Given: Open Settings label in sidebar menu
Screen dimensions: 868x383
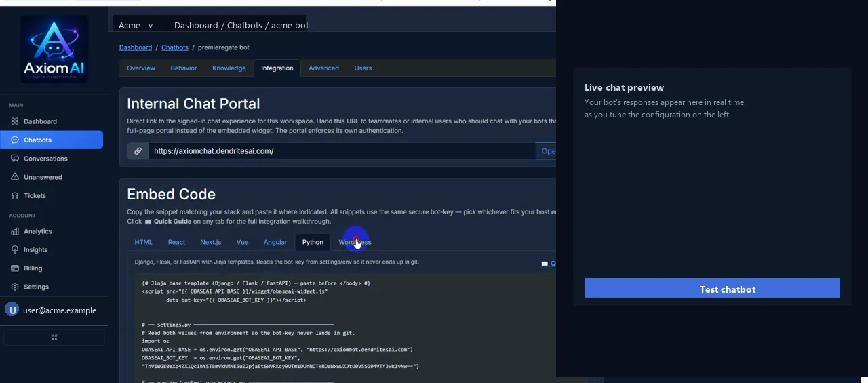Looking at the screenshot, I should point(36,287).
